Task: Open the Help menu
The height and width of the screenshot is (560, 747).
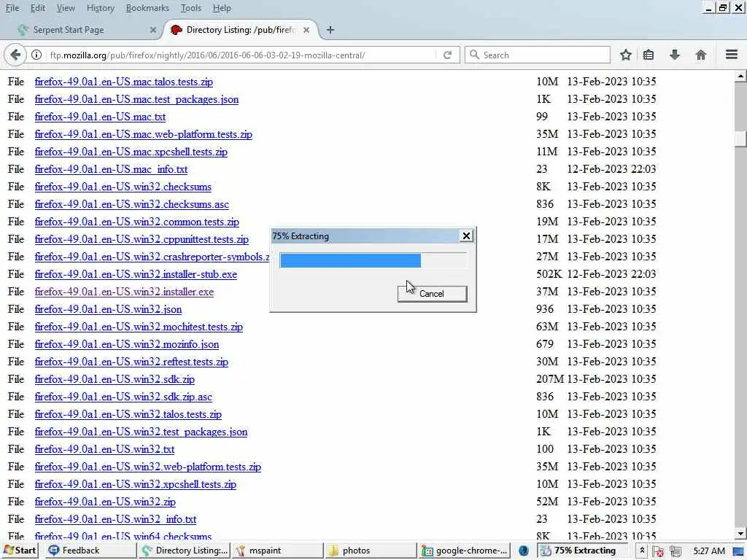Action: click(222, 8)
